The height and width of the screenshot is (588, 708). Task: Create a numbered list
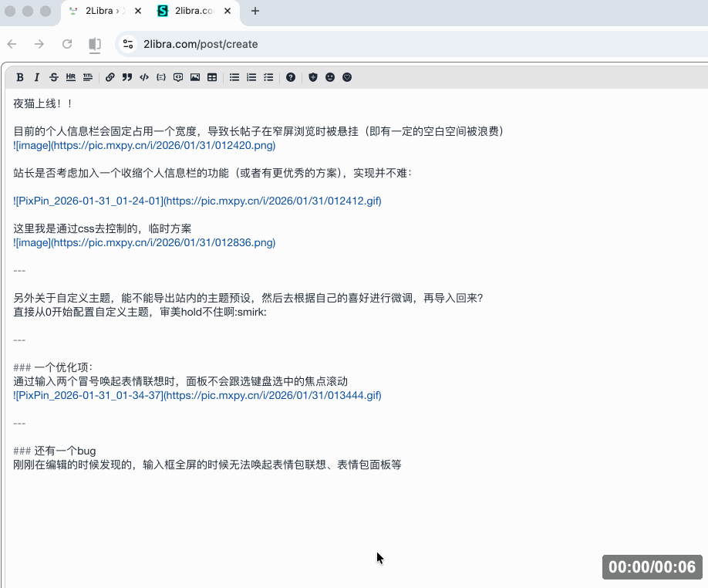[x=251, y=77]
